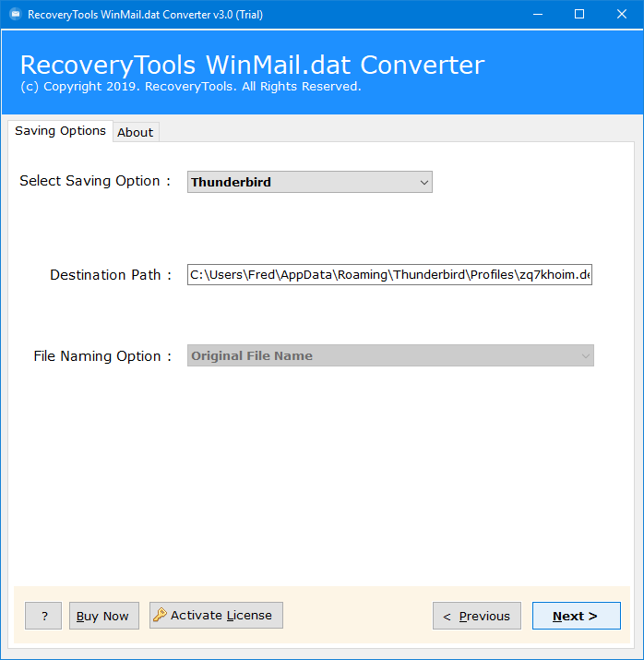Open the Select Saving Option dropdown
Image resolution: width=644 pixels, height=660 pixels.
pyautogui.click(x=310, y=182)
